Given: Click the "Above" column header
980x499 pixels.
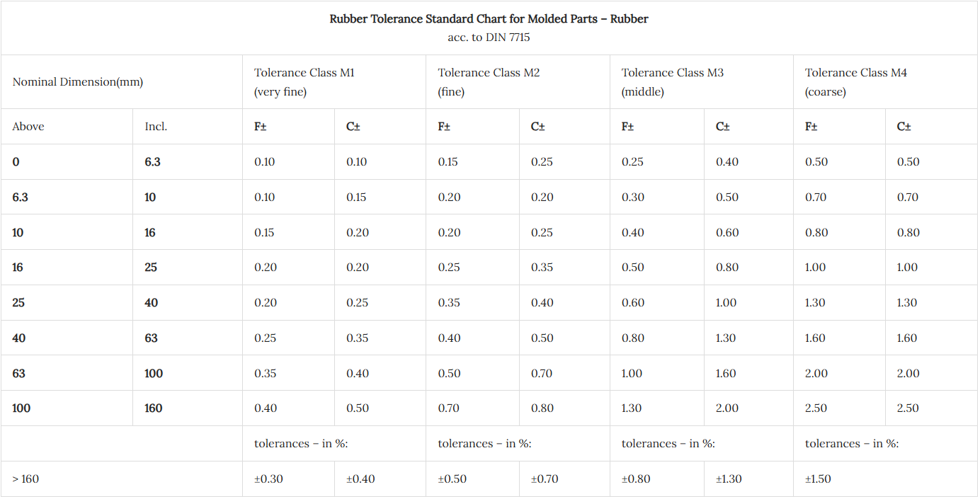Looking at the screenshot, I should click(28, 127).
